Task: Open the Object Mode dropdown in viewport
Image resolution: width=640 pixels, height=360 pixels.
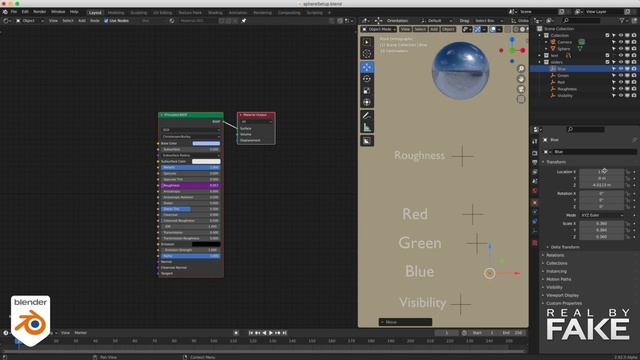Action: [379, 29]
